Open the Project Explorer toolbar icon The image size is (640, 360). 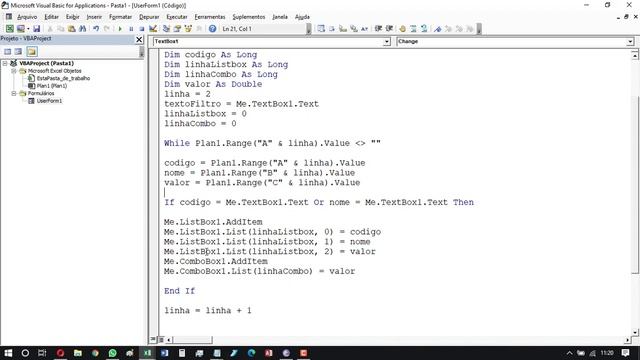pyautogui.click(x=166, y=29)
